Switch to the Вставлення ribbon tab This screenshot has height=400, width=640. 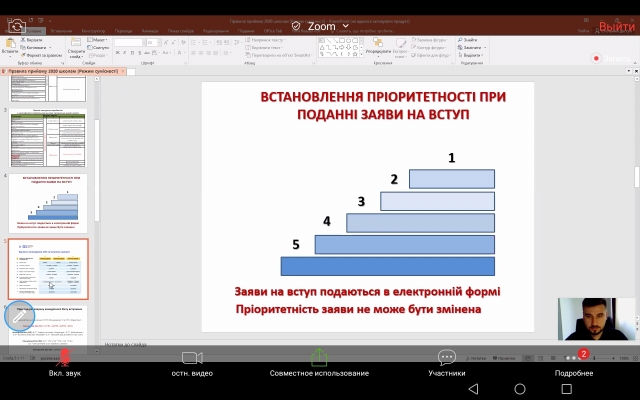tap(61, 31)
